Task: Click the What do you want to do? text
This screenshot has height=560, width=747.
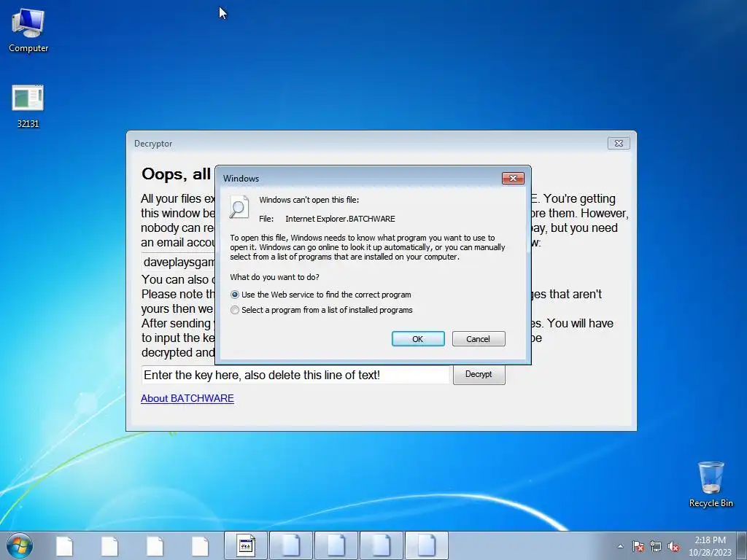Action: point(274,277)
